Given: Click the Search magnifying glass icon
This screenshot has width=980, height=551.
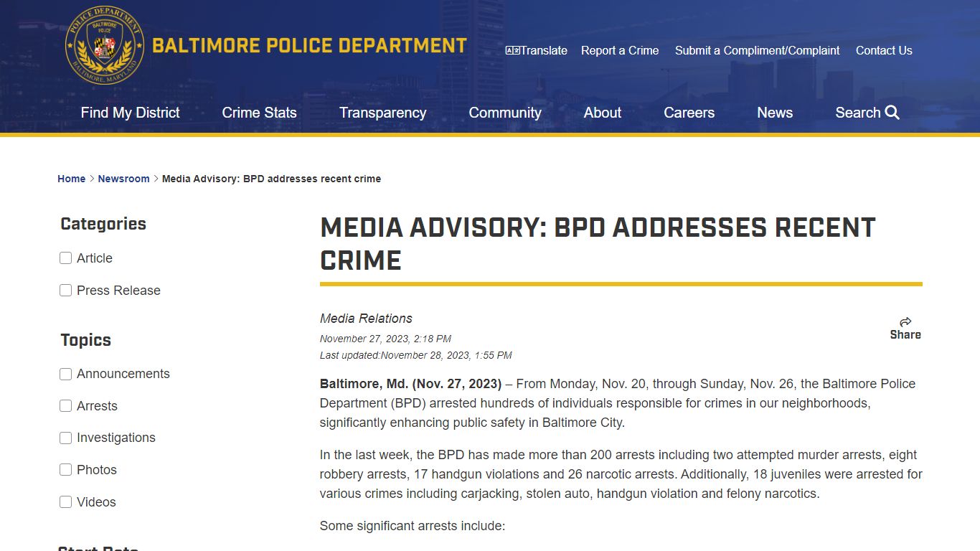Looking at the screenshot, I should coord(892,113).
